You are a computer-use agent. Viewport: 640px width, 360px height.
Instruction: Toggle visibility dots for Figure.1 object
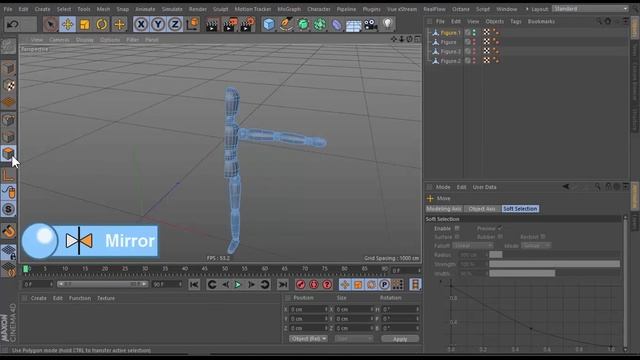(474, 33)
